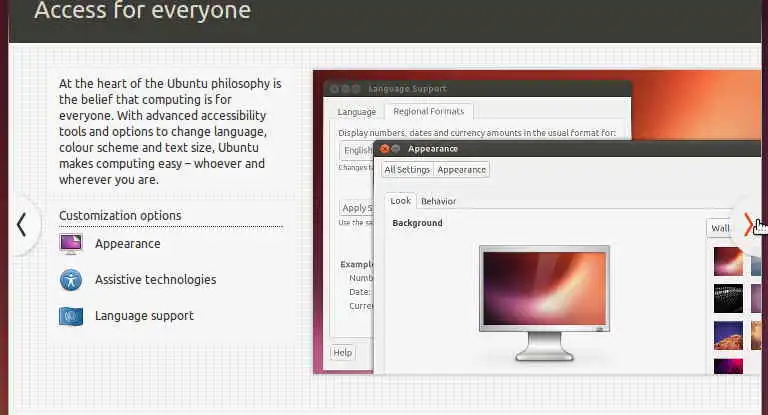Open the Regional Formats tab

pyautogui.click(x=429, y=111)
